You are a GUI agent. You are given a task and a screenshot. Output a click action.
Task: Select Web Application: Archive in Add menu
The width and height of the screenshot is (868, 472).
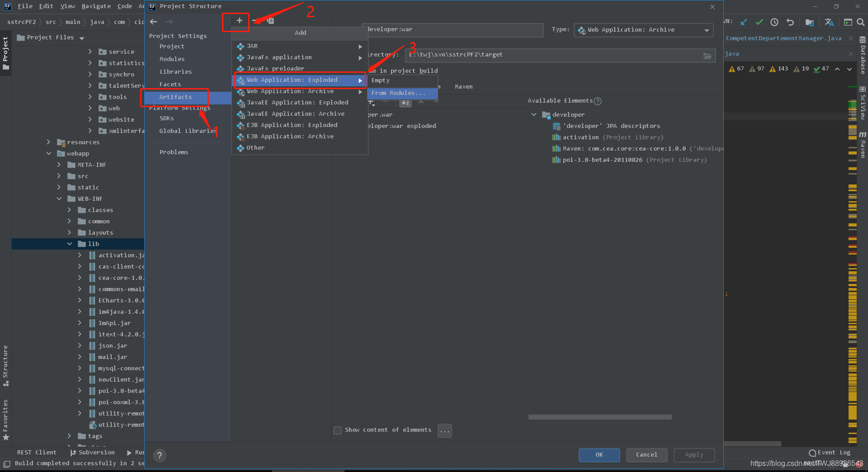point(300,91)
